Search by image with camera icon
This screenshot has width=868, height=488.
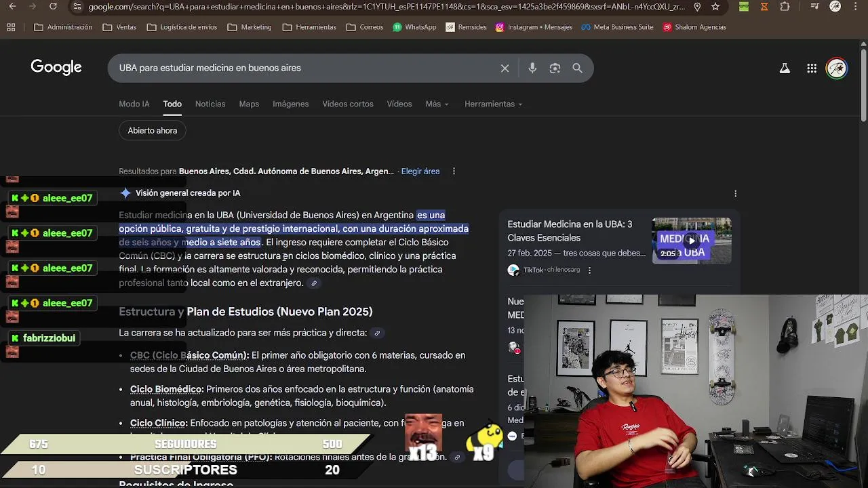555,68
